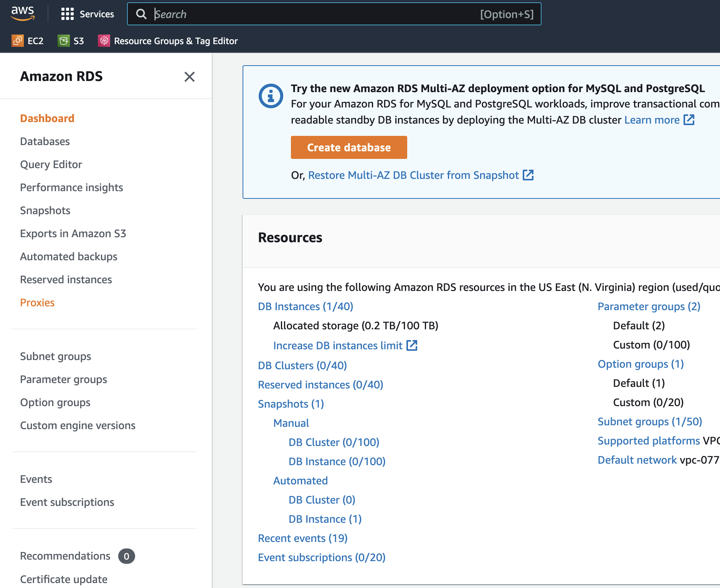
Task: Click external link icon beside Learn more
Action: [689, 120]
